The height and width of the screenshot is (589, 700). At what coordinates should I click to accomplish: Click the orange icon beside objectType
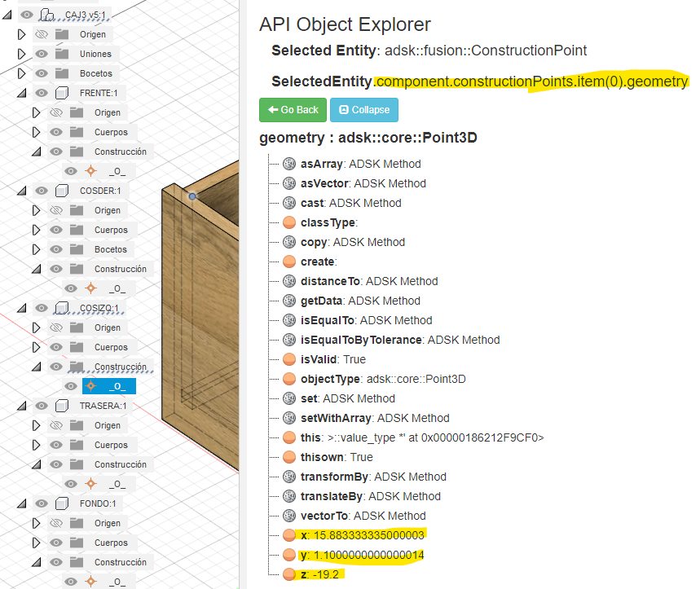[x=289, y=378]
